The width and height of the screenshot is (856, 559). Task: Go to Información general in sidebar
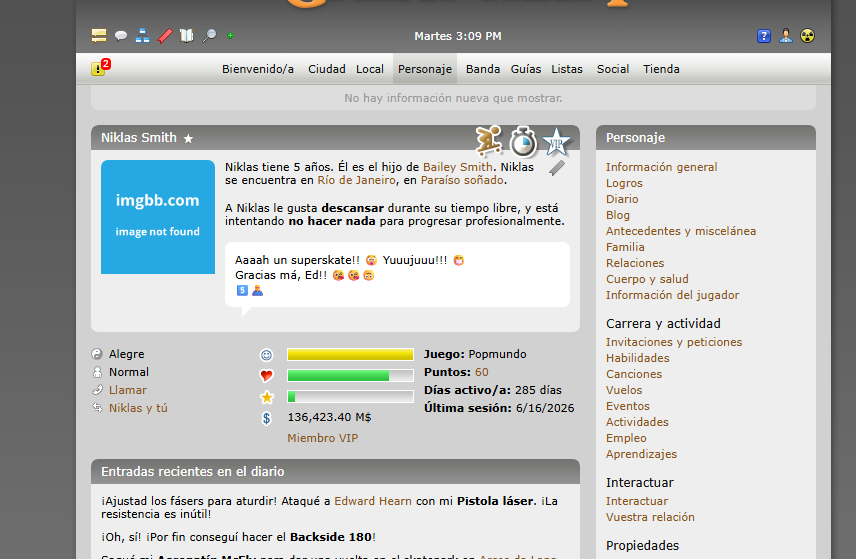pos(661,167)
